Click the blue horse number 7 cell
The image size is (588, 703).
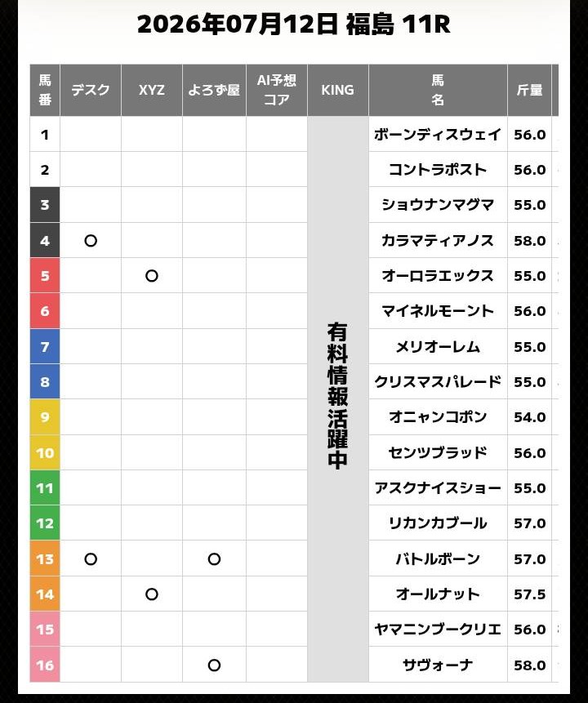45,346
